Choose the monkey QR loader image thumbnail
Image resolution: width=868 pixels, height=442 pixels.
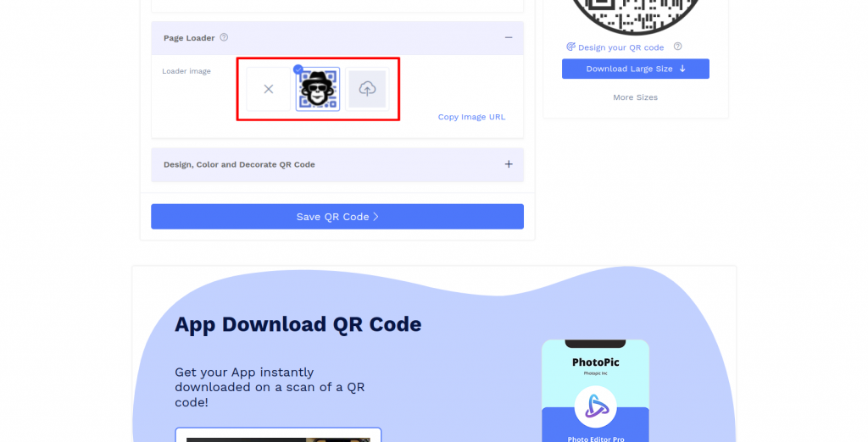[318, 89]
